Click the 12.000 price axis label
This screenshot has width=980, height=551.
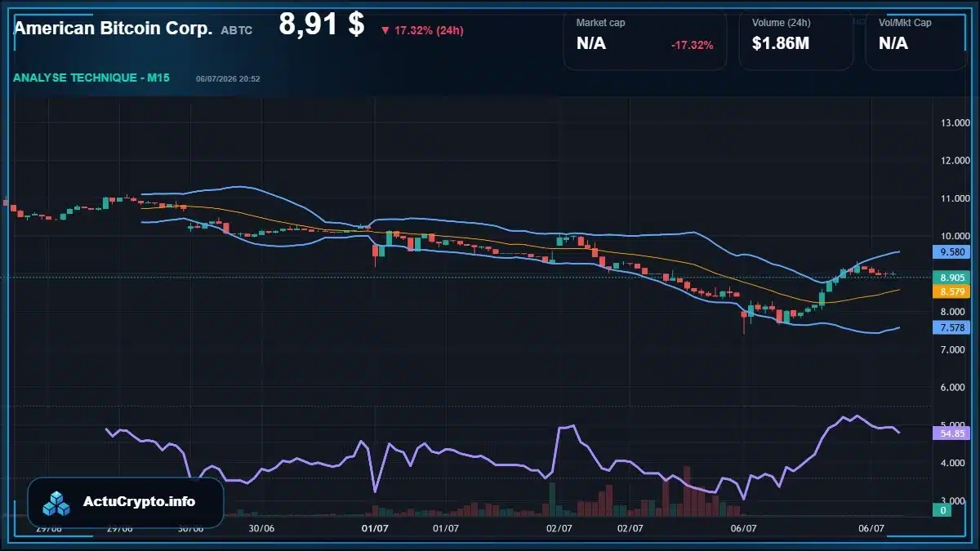955,160
